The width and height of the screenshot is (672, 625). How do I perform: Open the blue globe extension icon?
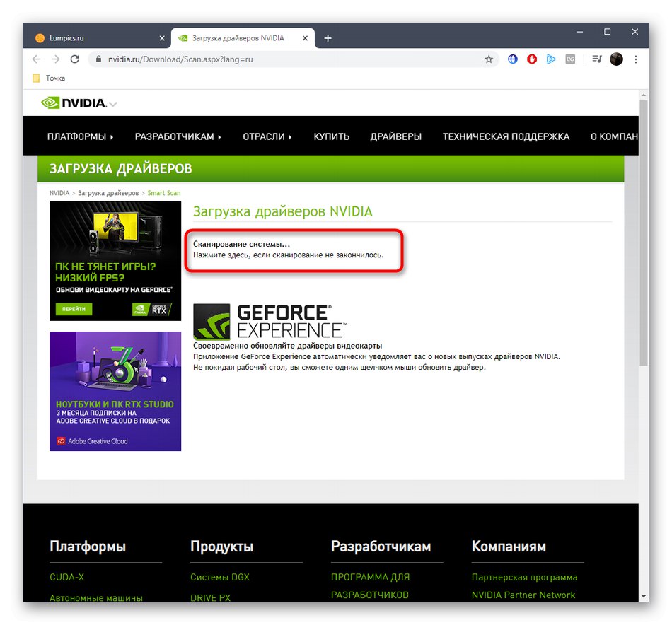coord(513,59)
